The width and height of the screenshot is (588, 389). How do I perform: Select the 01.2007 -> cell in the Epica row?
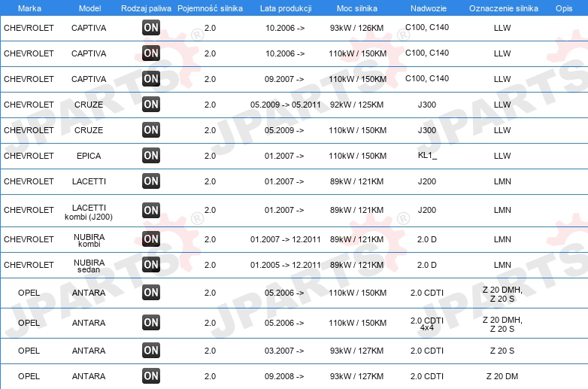coord(284,156)
